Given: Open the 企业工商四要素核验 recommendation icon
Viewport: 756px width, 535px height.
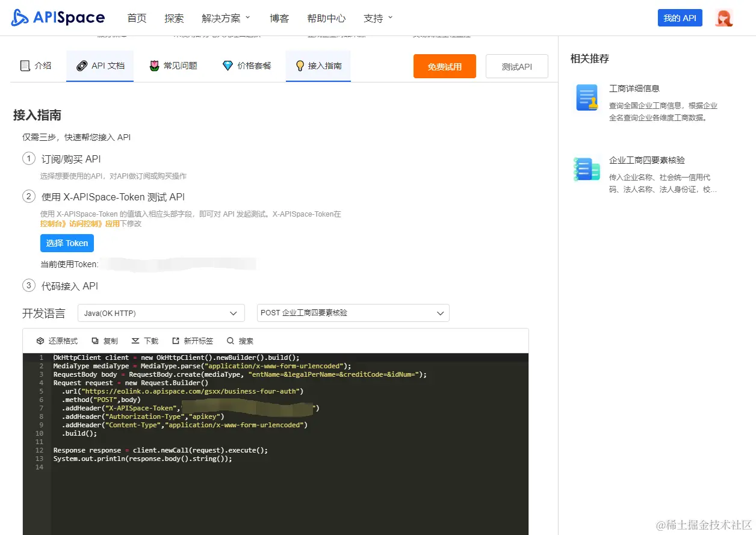Looking at the screenshot, I should [x=587, y=170].
